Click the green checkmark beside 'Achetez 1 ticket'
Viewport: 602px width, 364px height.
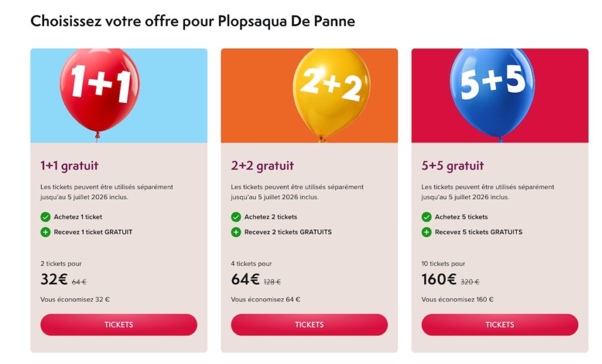[x=45, y=217]
